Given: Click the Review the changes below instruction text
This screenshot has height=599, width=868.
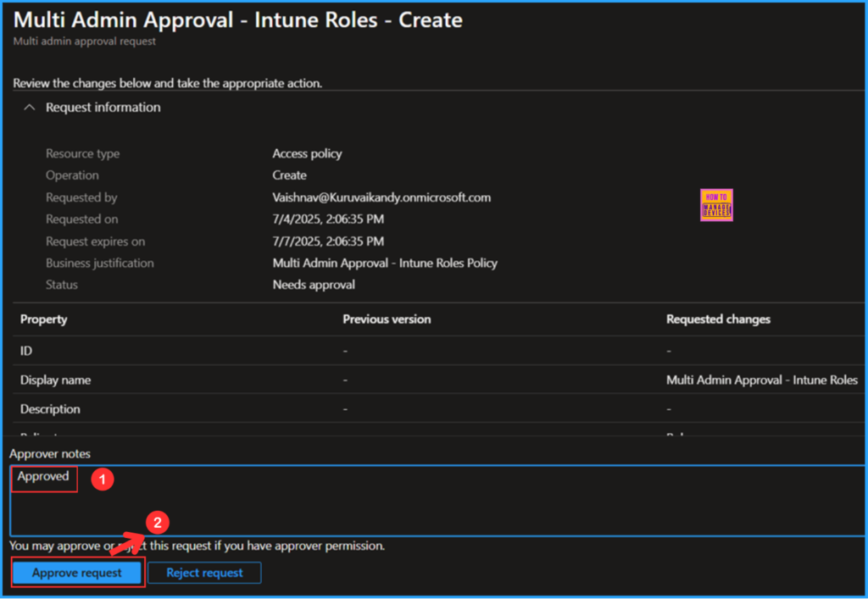Looking at the screenshot, I should click(x=167, y=84).
